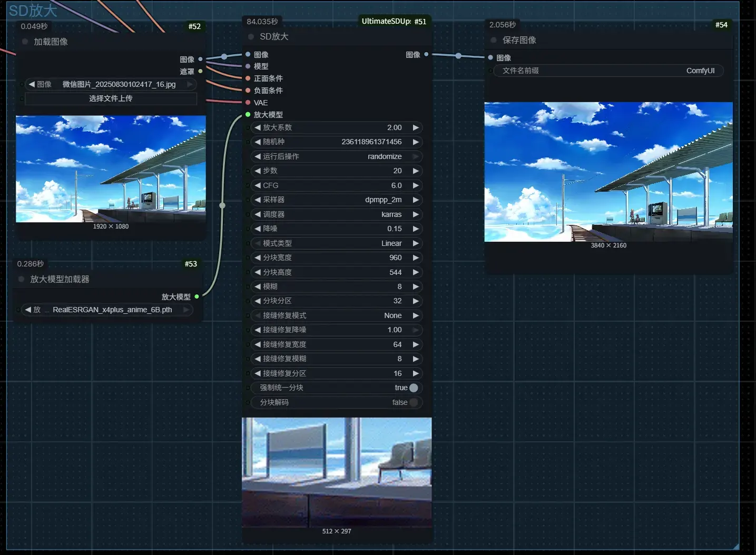756x555 pixels.
Task: Click the 0.286秒 execution time label
Action: 31,264
